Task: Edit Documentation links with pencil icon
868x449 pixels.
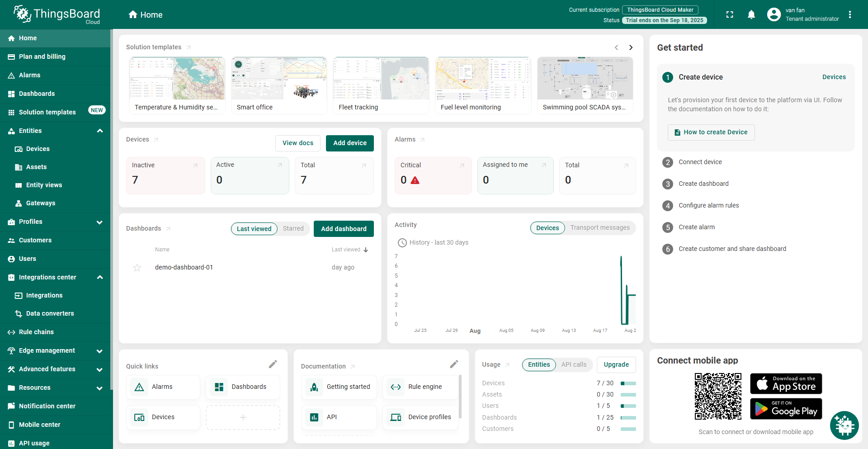Action: 454,364
